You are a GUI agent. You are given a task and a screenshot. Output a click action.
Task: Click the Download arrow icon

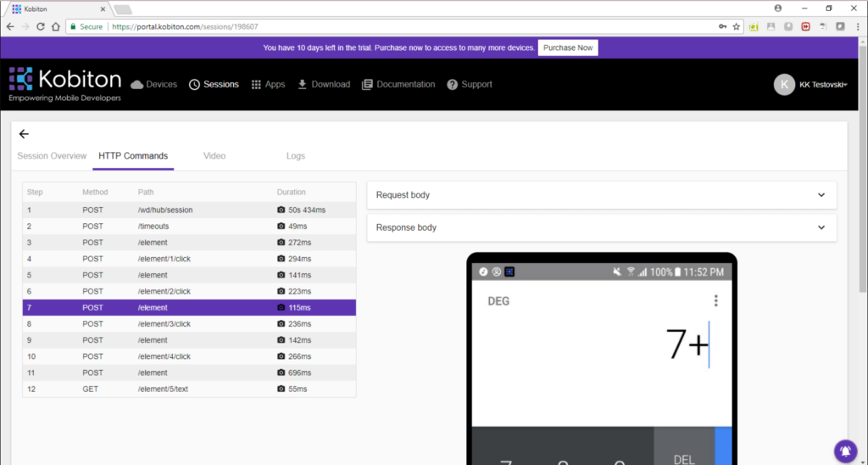point(303,84)
